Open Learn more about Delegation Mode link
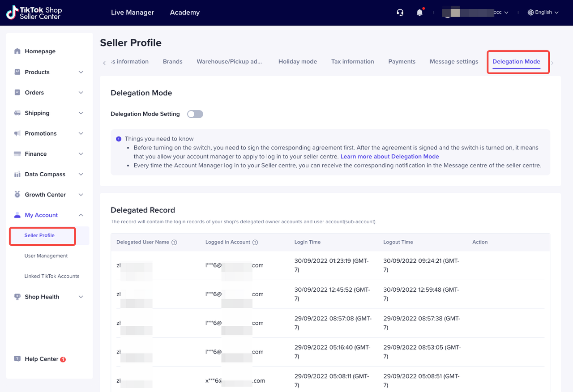 (389, 157)
